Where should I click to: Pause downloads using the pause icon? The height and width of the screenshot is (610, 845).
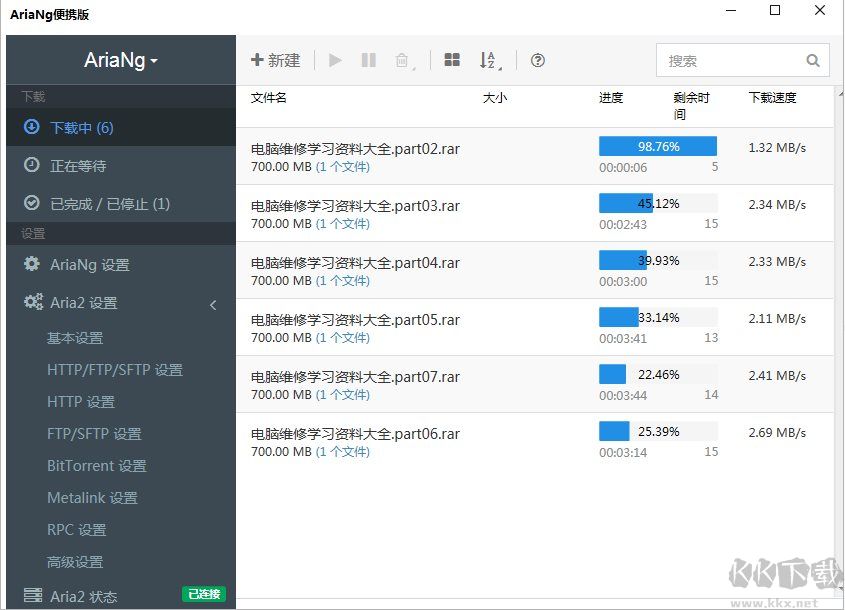click(368, 60)
